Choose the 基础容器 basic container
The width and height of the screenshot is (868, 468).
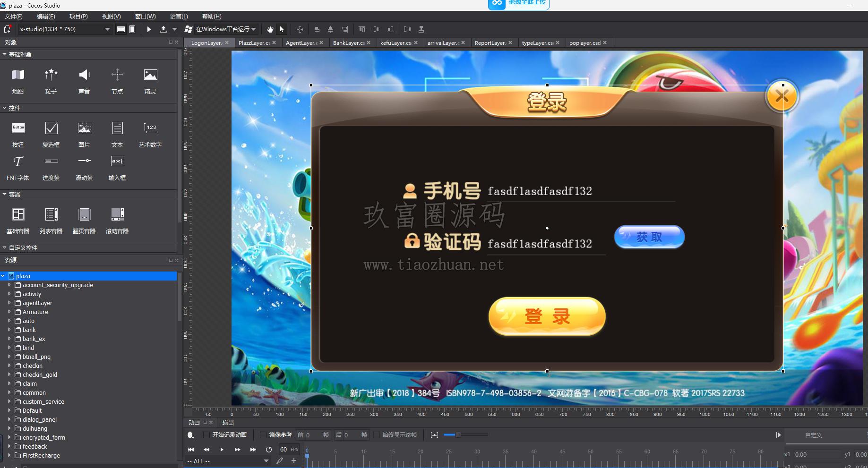pyautogui.click(x=18, y=221)
